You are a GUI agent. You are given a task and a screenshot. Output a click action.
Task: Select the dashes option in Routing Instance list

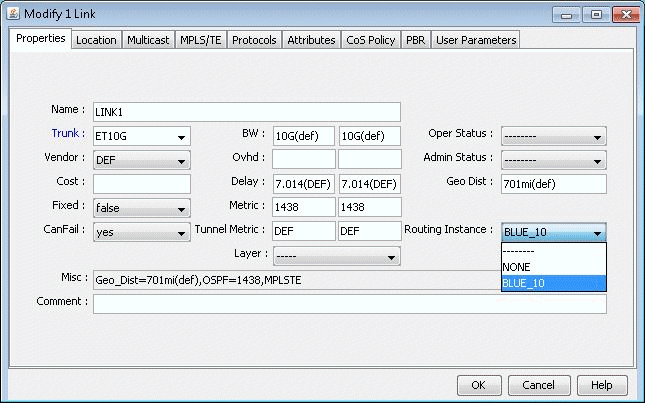point(554,251)
